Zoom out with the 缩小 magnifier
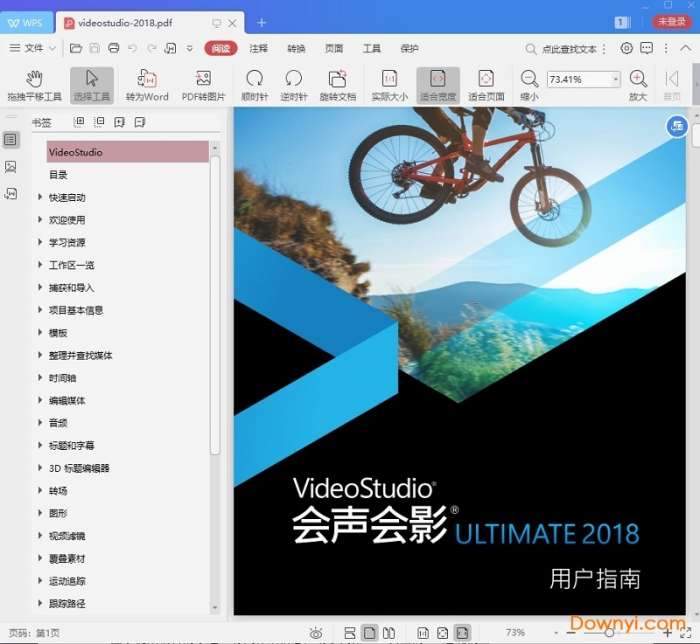Screen dimensions: 700x644 coord(529,85)
